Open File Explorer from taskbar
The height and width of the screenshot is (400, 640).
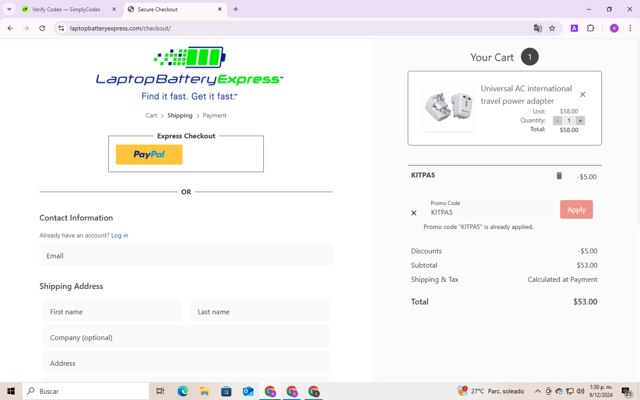tap(204, 391)
